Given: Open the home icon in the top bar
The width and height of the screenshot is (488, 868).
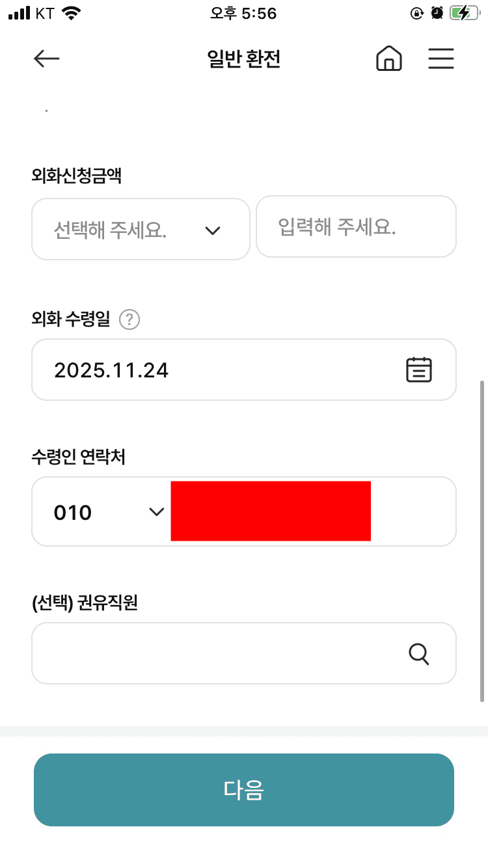Looking at the screenshot, I should (x=388, y=58).
